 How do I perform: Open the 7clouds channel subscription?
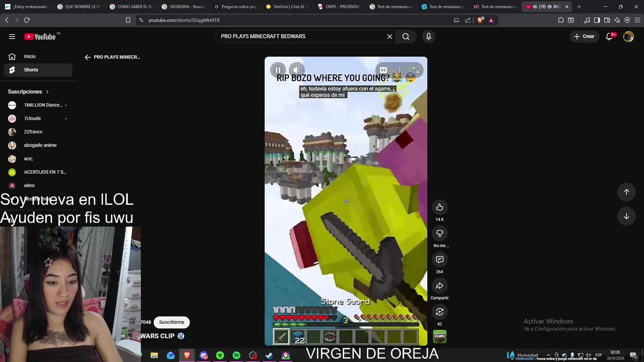(38, 118)
